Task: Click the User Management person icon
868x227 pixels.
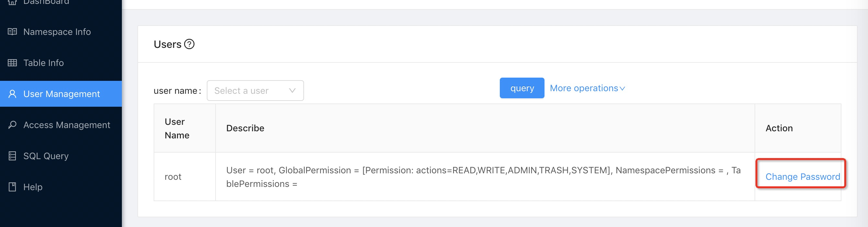Action: click(12, 94)
